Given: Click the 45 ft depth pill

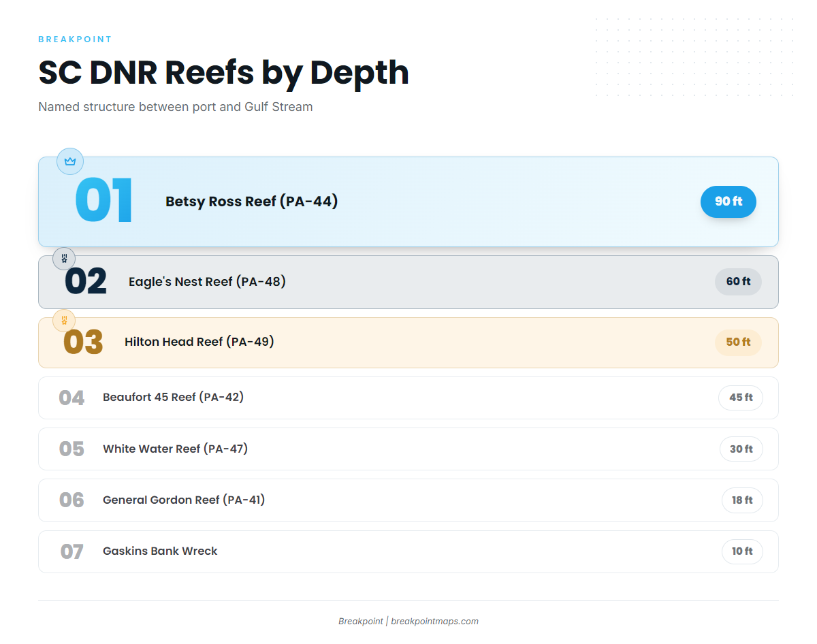Looking at the screenshot, I should click(741, 398).
